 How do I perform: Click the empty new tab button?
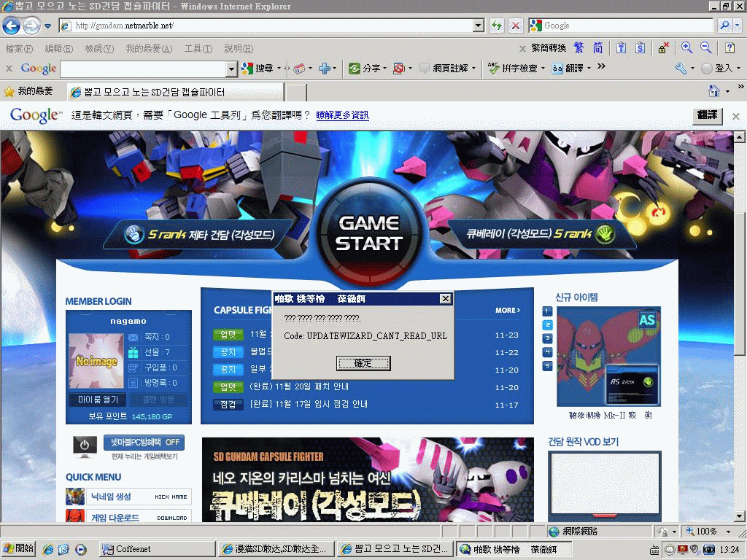pyautogui.click(x=295, y=92)
